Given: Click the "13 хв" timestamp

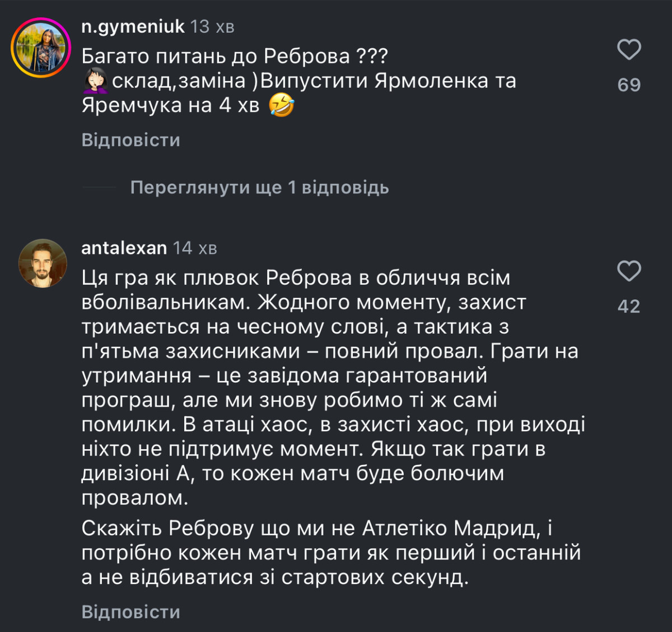Looking at the screenshot, I should 212,26.
